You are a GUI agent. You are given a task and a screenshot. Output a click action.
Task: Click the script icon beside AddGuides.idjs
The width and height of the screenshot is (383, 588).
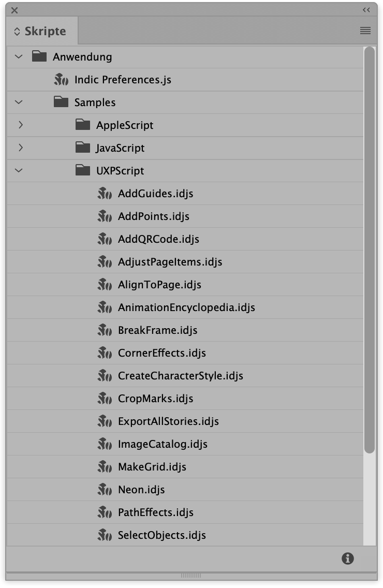(105, 194)
